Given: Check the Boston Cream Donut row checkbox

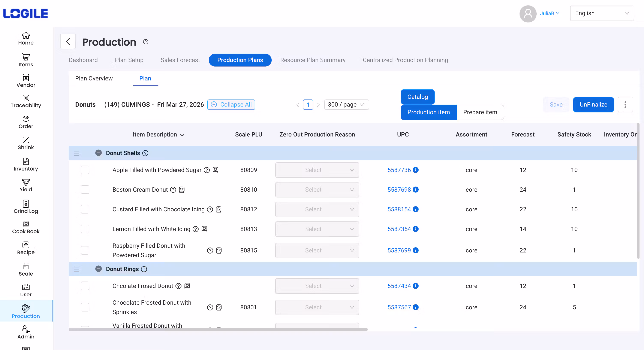Looking at the screenshot, I should pyautogui.click(x=85, y=190).
